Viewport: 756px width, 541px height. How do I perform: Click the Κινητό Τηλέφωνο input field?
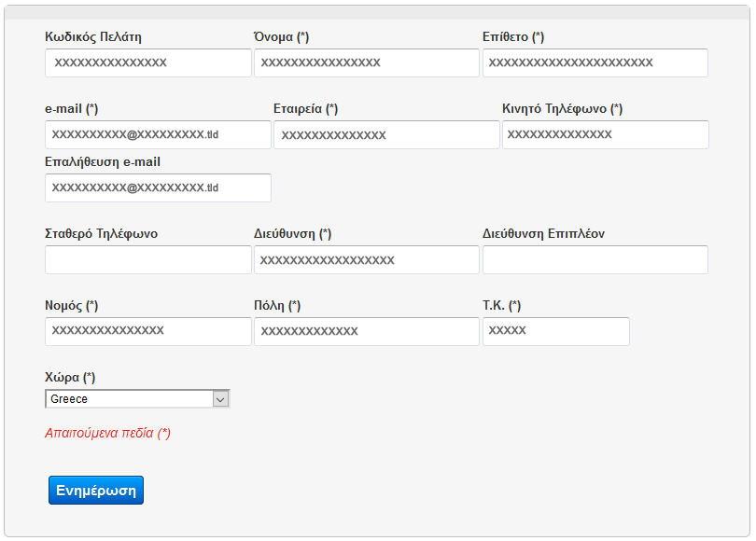click(605, 135)
